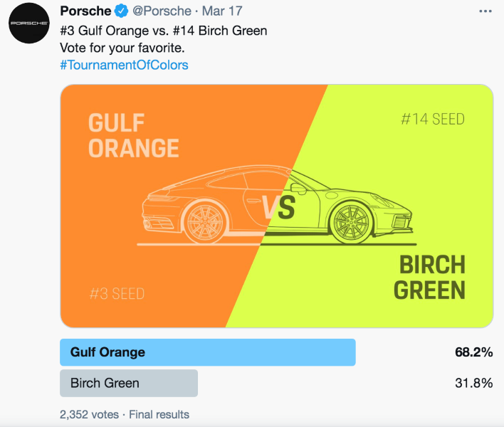Click the blue verified badge
This screenshot has width=504, height=427.
pyautogui.click(x=122, y=11)
